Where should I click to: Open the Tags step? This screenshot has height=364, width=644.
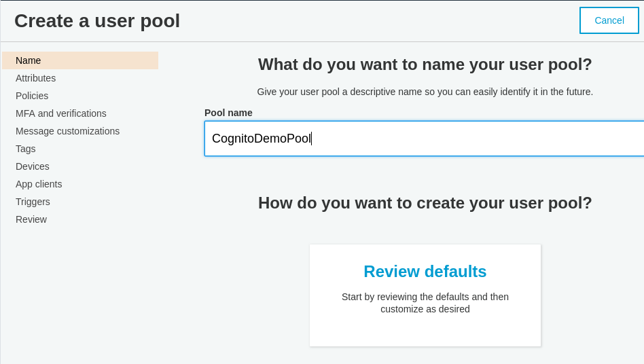[25, 149]
